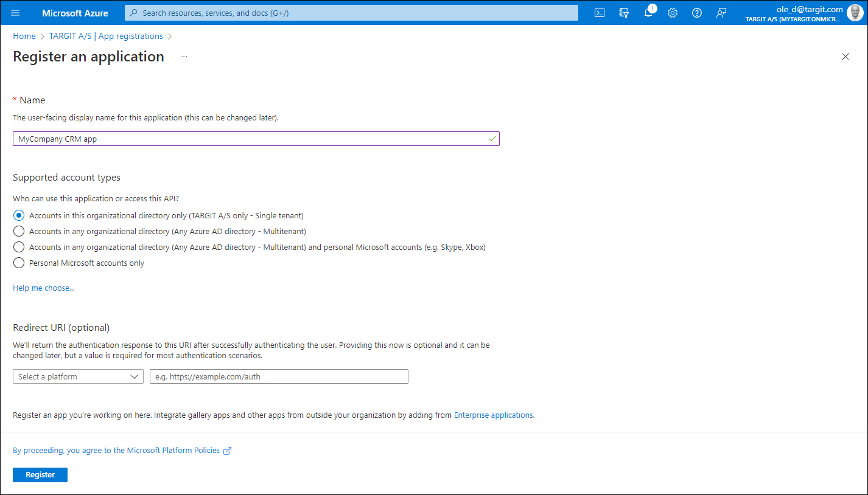This screenshot has width=868, height=495.
Task: Select Multitenant Azure AD directory option
Action: [19, 231]
